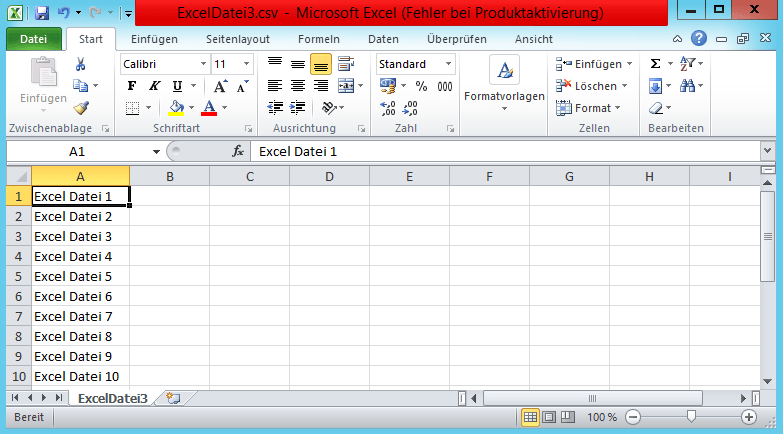Click the Cut scissors icon
This screenshot has width=783, height=434.
click(x=80, y=64)
